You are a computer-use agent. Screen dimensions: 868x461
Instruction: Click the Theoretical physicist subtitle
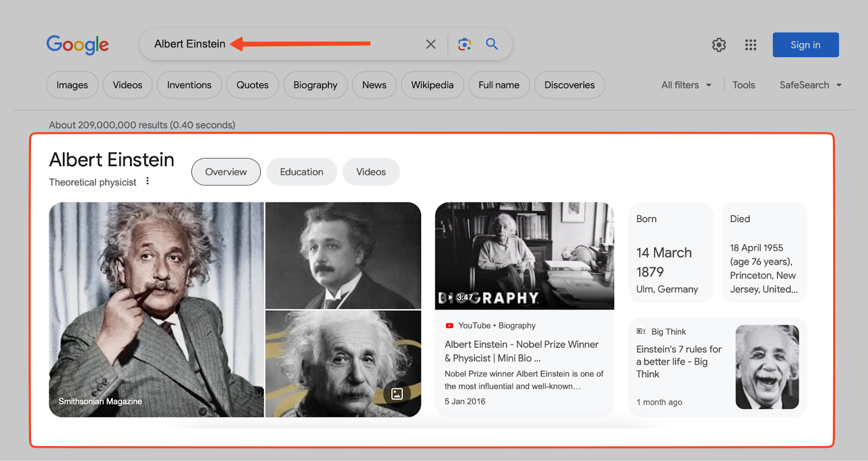click(93, 182)
